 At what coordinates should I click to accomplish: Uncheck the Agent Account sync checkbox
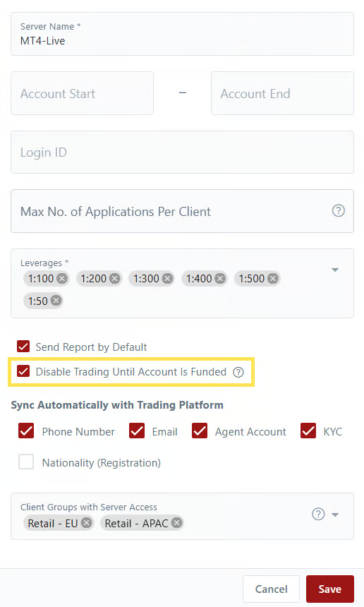(200, 431)
